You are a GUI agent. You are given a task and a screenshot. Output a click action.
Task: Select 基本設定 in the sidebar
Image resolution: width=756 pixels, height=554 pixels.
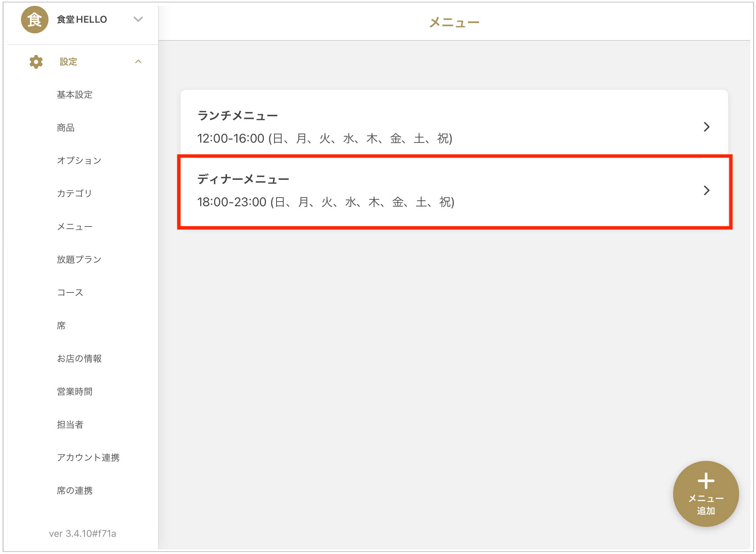coord(75,95)
